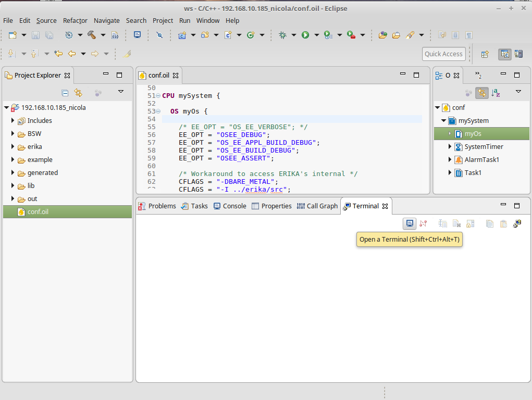532x400 pixels.
Task: Click the Debug bug icon
Action: [x=282, y=35]
